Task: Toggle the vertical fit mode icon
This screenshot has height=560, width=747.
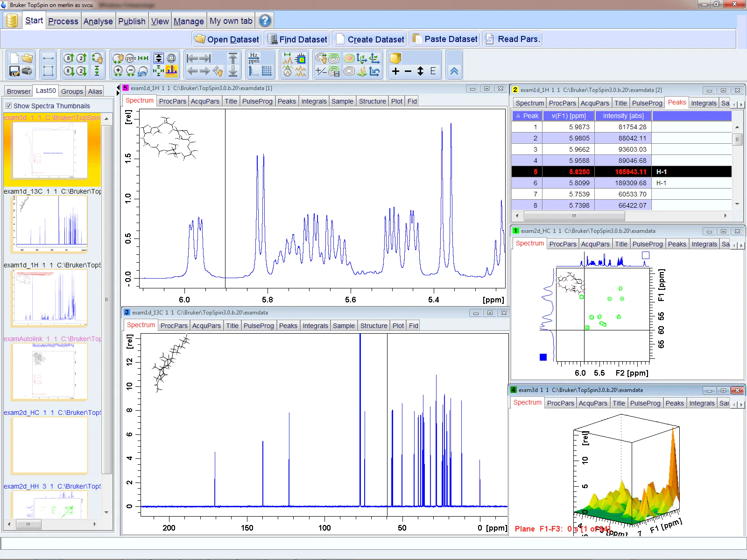Action: pyautogui.click(x=158, y=58)
